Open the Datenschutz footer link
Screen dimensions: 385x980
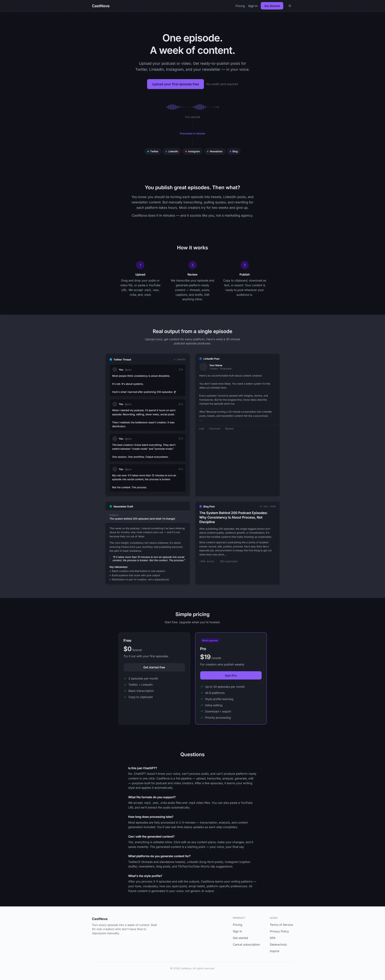click(278, 945)
